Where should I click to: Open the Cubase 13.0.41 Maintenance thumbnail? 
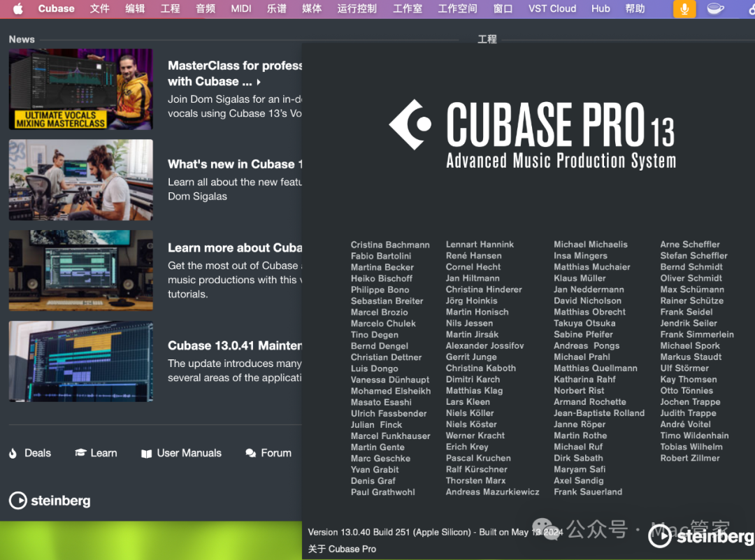(x=81, y=361)
